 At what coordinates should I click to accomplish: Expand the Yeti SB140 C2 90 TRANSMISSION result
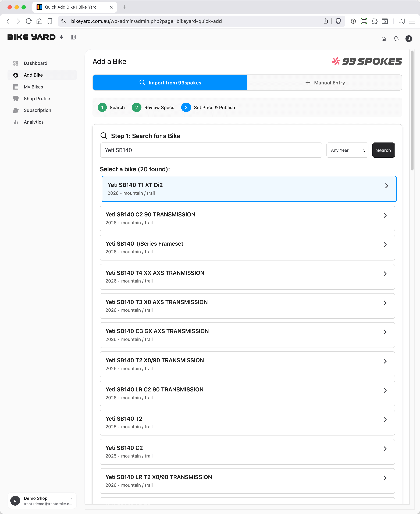[x=247, y=218]
